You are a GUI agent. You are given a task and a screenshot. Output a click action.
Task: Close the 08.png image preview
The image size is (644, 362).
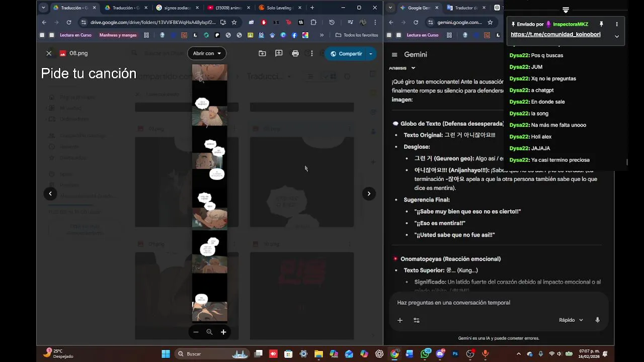click(x=49, y=53)
